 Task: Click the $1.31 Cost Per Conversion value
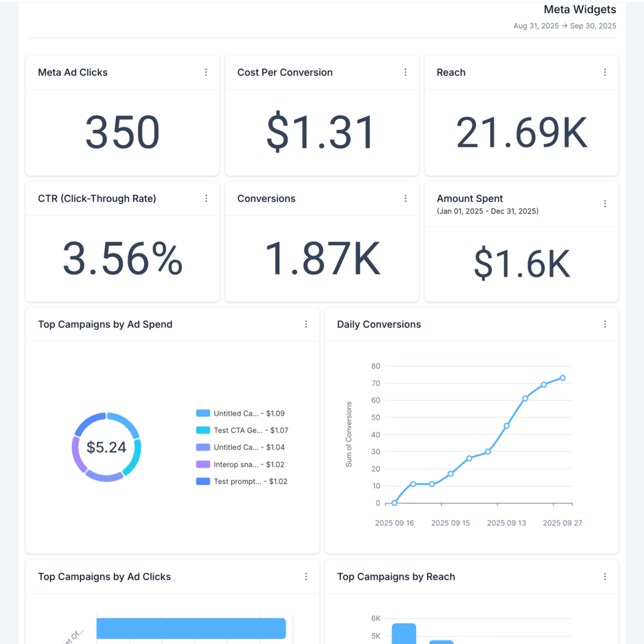321,132
